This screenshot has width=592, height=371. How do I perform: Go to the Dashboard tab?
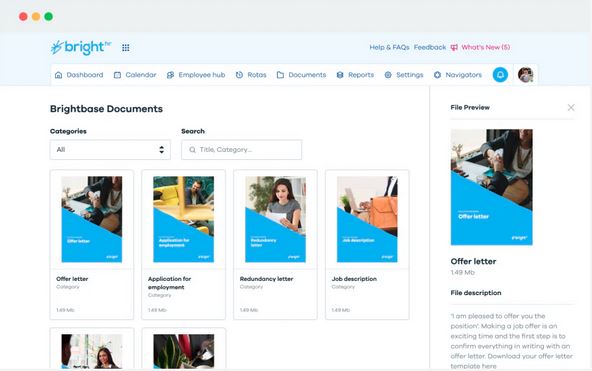pos(79,75)
